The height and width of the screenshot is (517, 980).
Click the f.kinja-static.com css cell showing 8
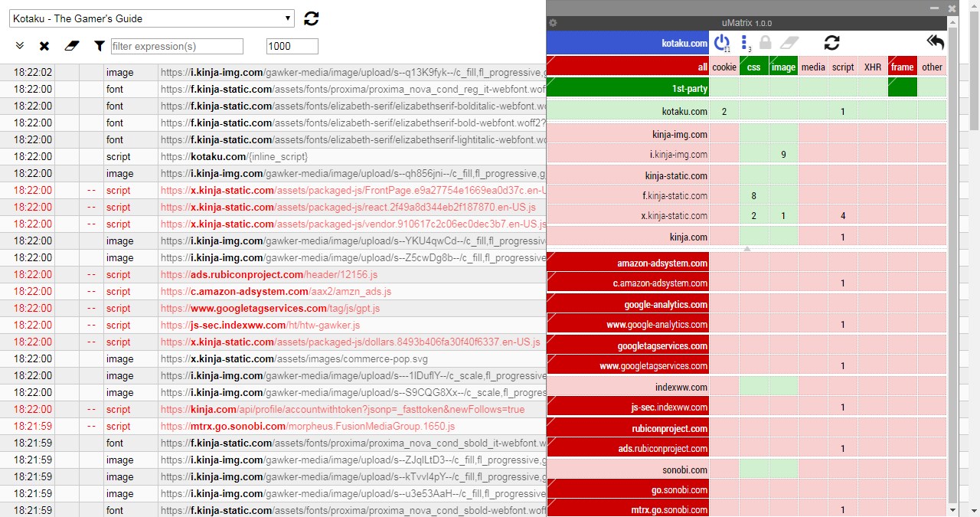754,195
